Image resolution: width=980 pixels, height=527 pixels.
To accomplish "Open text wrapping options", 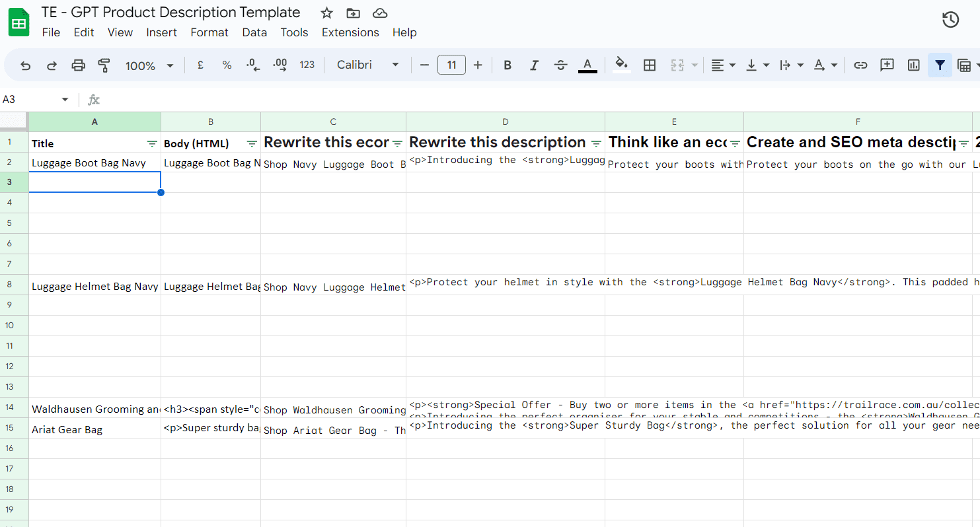I will (x=791, y=65).
